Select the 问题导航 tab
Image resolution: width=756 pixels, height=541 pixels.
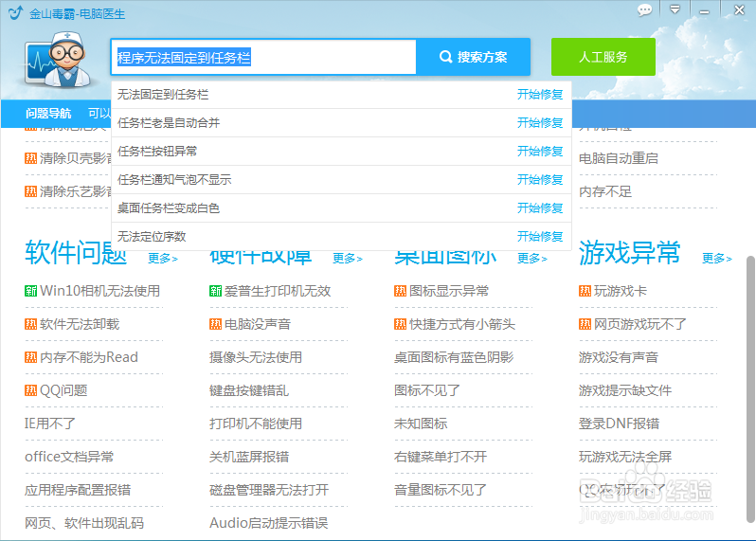[x=48, y=114]
